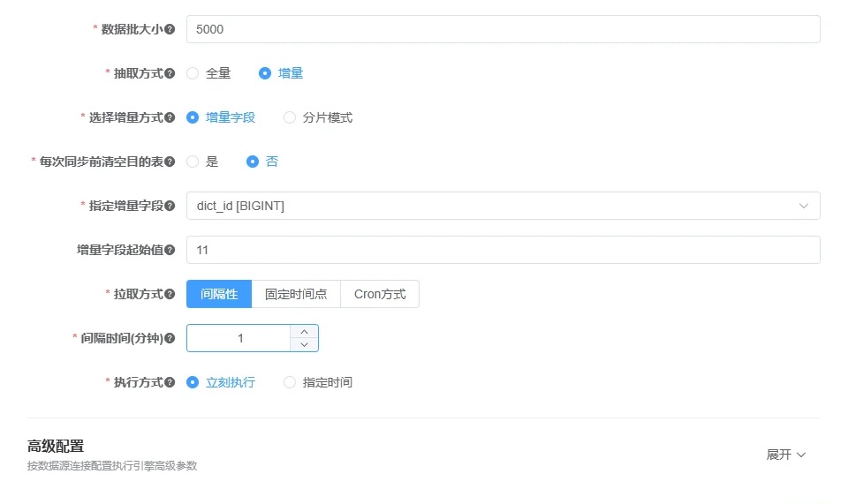848x504 pixels.
Task: Switch pull mode to 间隔性
Action: coord(219,294)
